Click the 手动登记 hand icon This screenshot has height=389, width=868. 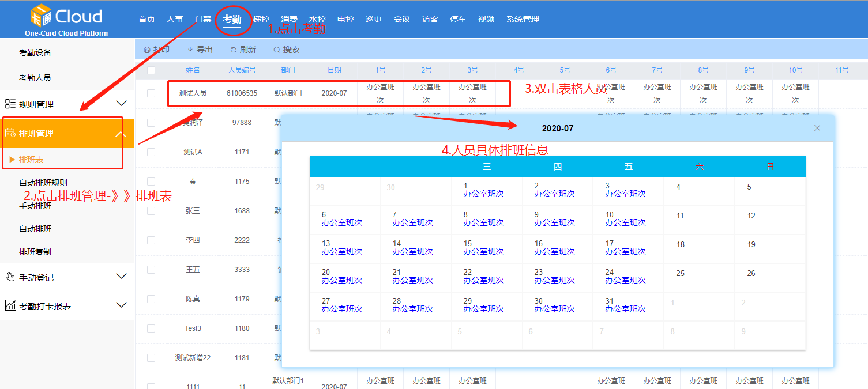coord(10,277)
